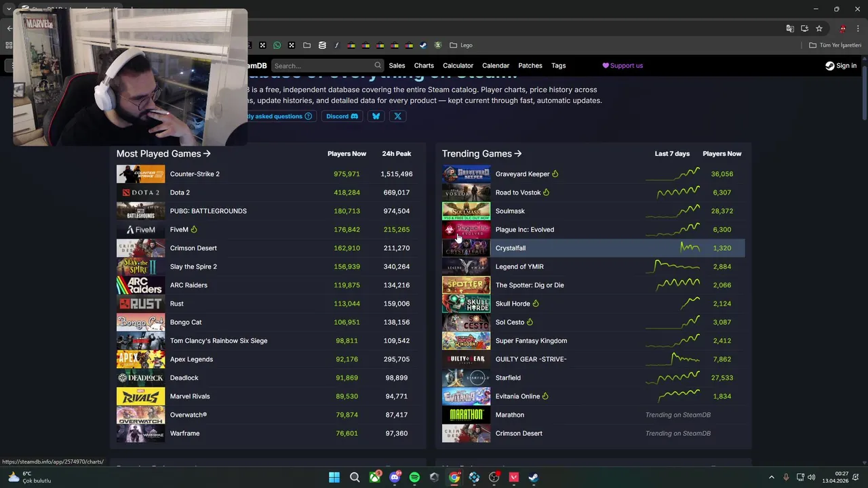
Task: Open Legend of YMIR trending entry
Action: 519,266
